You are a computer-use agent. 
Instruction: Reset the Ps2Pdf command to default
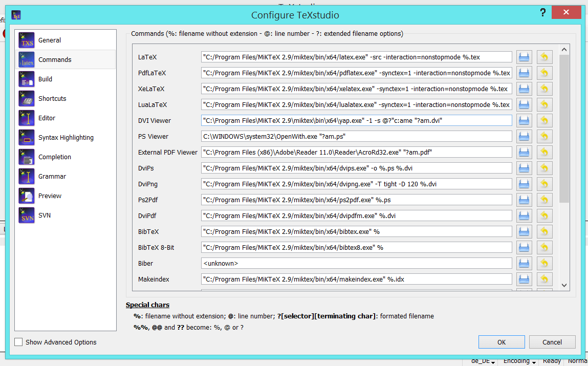tap(544, 200)
